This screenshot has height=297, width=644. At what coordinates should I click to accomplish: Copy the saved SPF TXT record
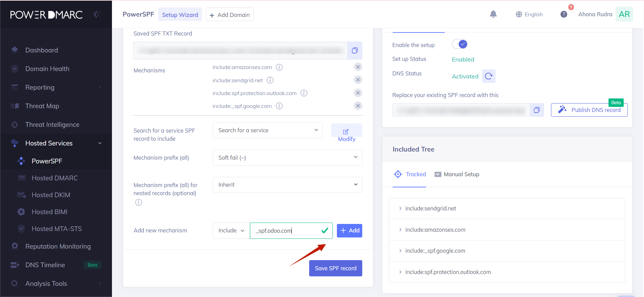pyautogui.click(x=354, y=50)
